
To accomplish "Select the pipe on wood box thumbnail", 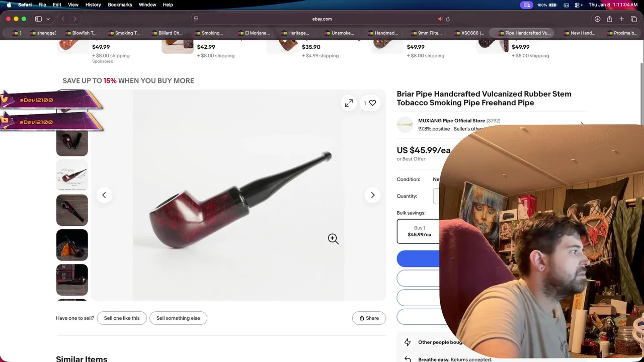I will point(72,280).
